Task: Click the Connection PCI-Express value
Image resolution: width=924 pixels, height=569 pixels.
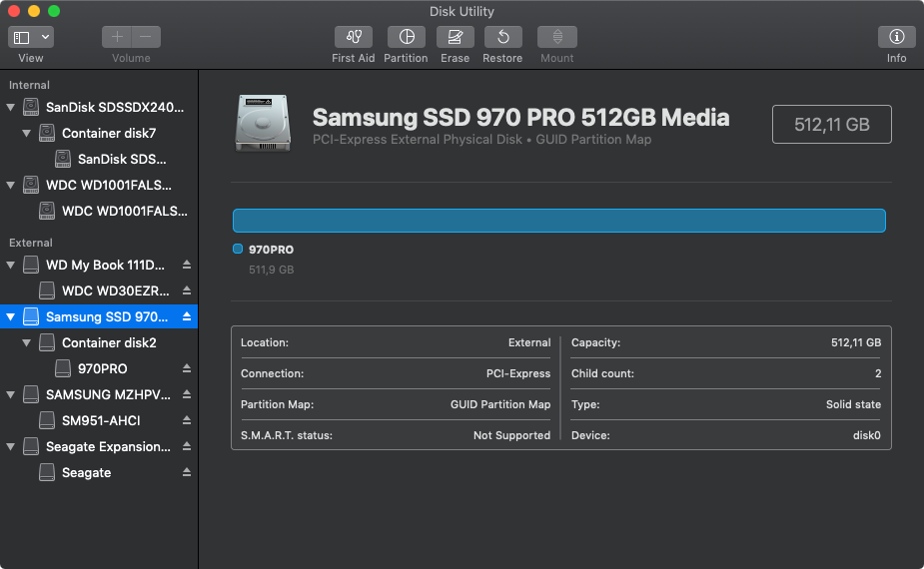Action: 518,373
